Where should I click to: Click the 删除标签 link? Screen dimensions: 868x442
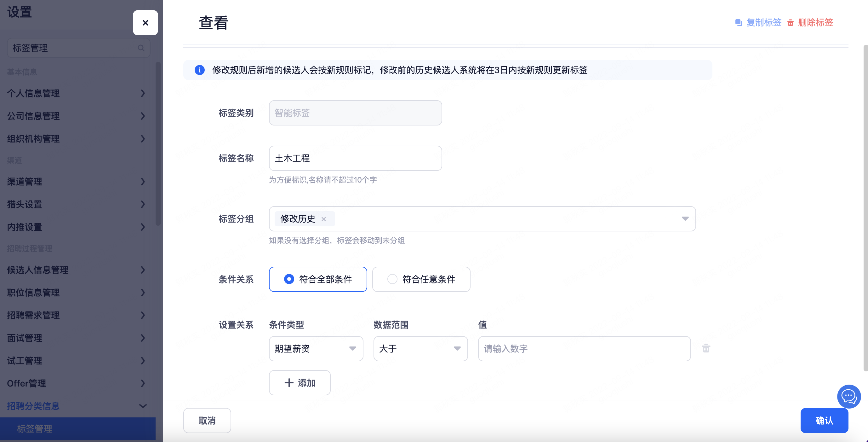[x=815, y=23]
